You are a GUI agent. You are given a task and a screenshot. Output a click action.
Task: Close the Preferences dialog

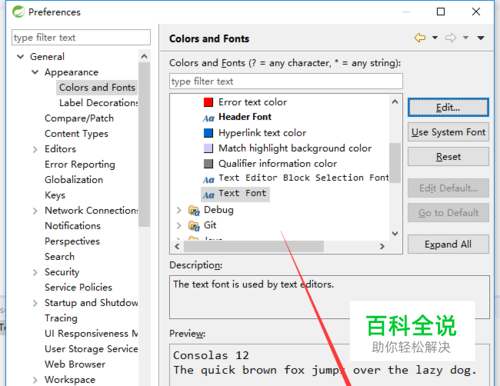pos(476,12)
